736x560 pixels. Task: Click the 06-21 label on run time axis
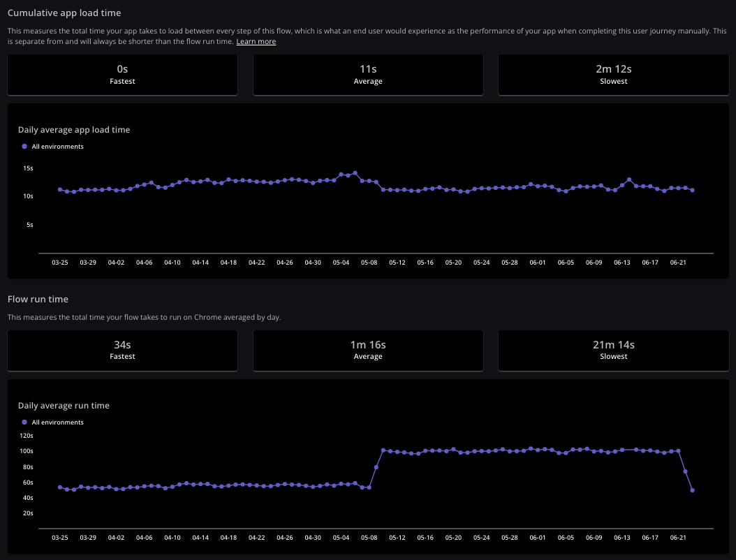(678, 538)
